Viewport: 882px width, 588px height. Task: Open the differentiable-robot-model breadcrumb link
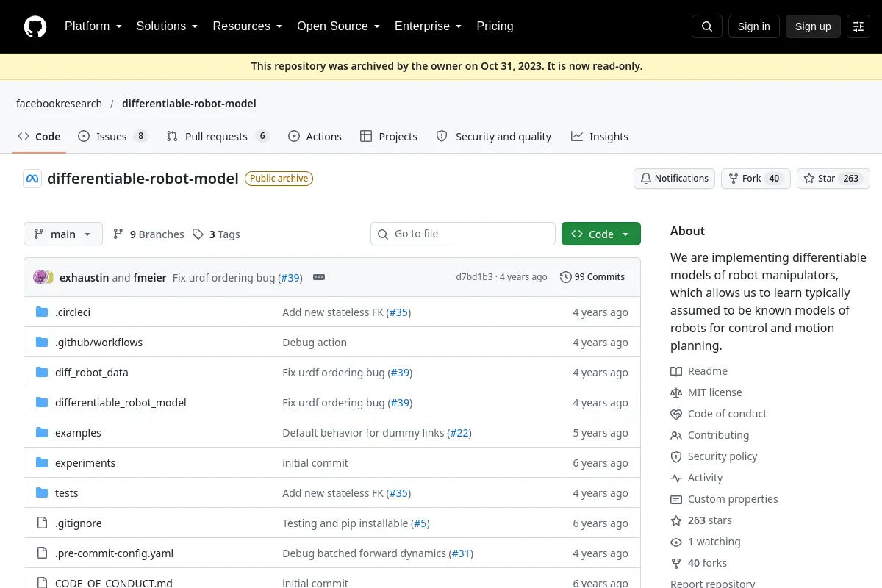pos(189,104)
